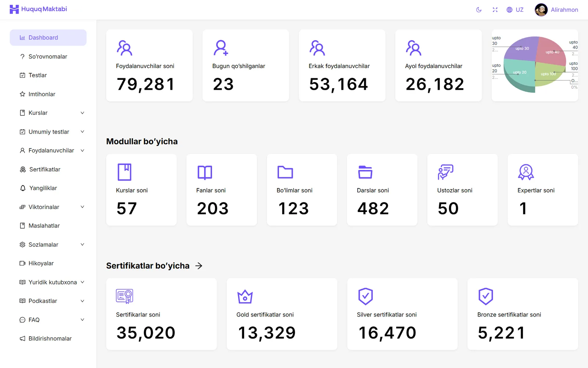The image size is (588, 368).
Task: Open Sertifikatlar bo'yicha arrow link
Action: (199, 266)
